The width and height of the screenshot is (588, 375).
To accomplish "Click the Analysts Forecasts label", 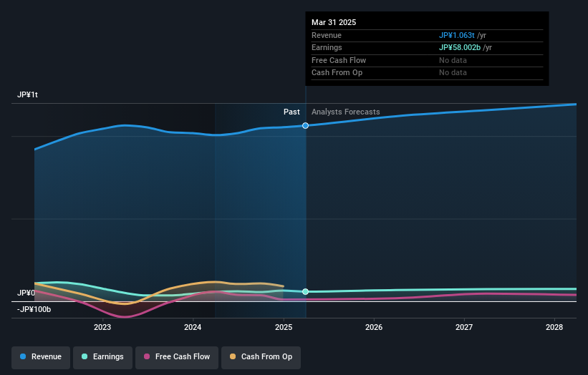I will 345,112.
